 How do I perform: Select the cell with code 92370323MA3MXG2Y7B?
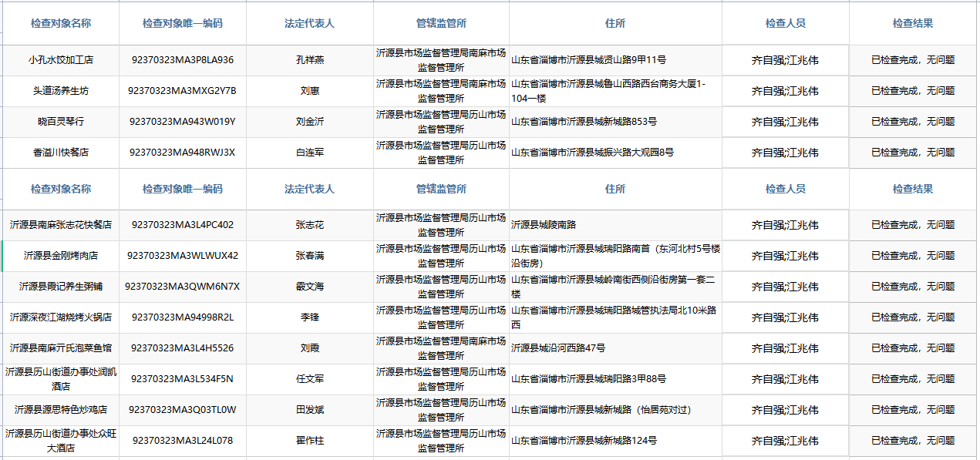click(x=183, y=91)
